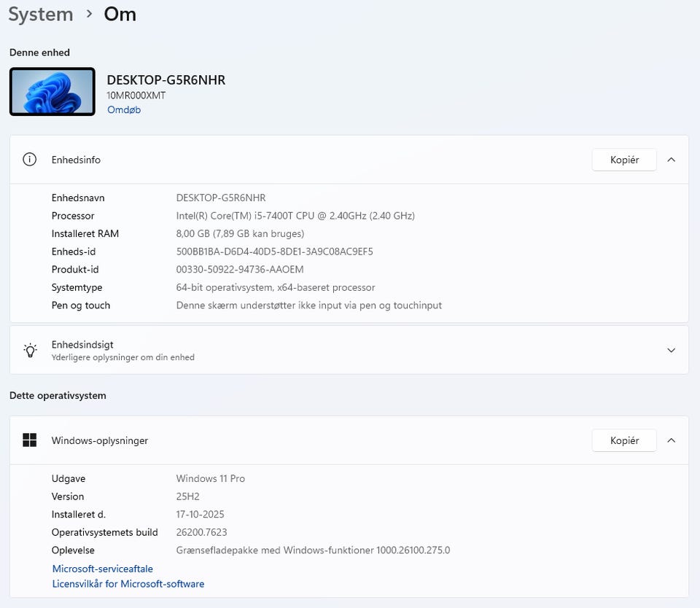Click the Pen og touch description text
This screenshot has width=700, height=608.
(x=309, y=305)
